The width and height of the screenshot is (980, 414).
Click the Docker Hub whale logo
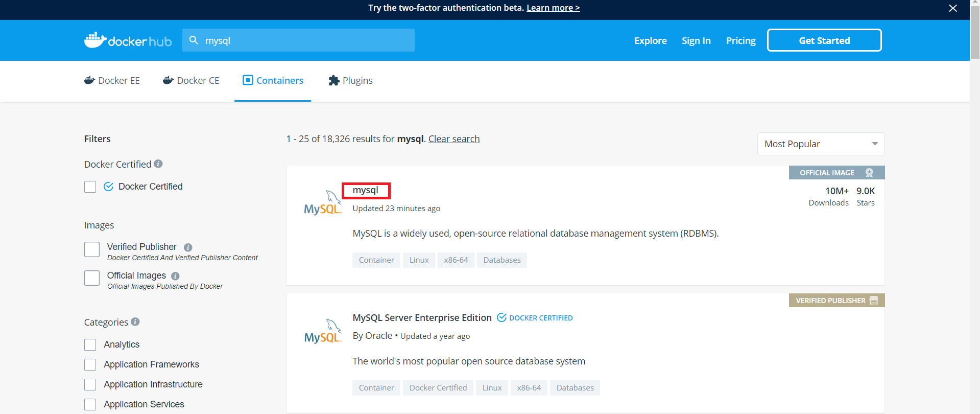click(128, 40)
